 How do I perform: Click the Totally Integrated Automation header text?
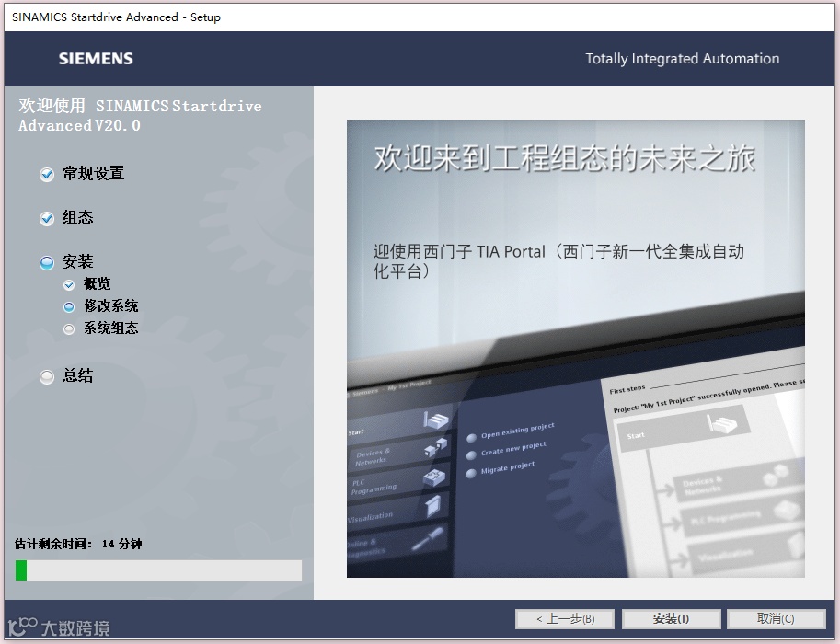click(683, 58)
